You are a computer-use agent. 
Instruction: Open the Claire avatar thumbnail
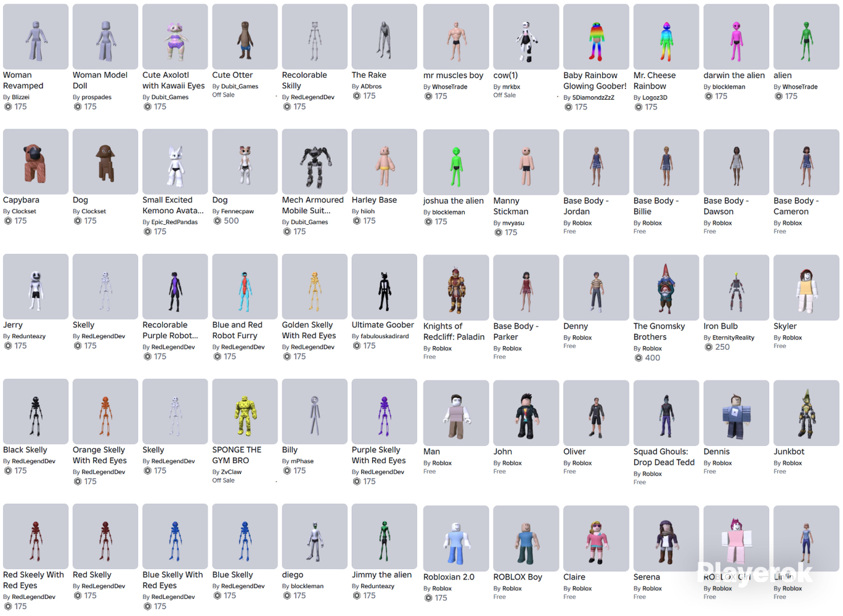[596, 538]
